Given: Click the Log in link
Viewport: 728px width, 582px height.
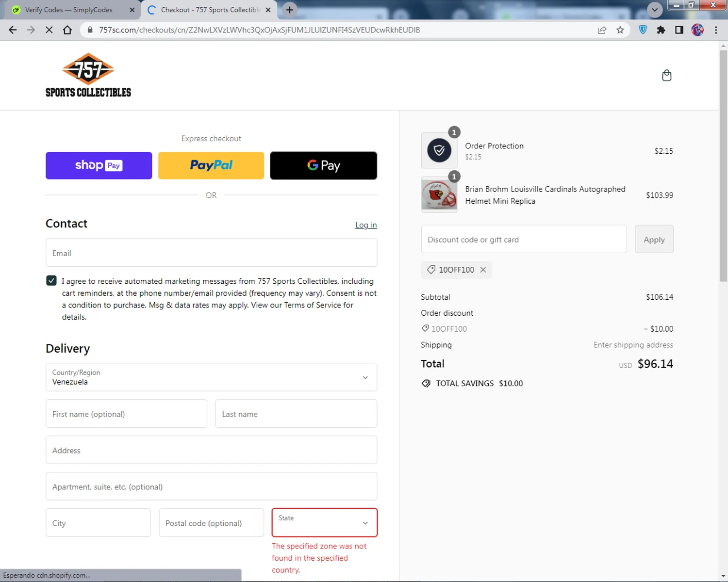Looking at the screenshot, I should [x=366, y=225].
